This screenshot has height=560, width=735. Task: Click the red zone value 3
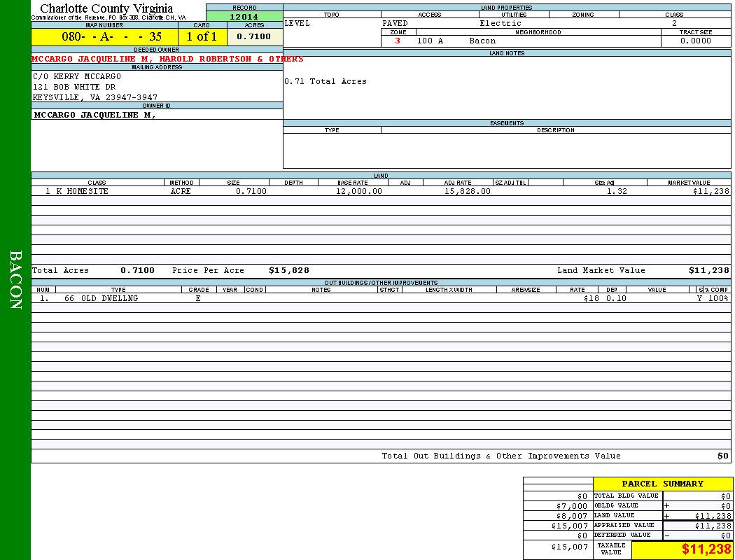[398, 41]
